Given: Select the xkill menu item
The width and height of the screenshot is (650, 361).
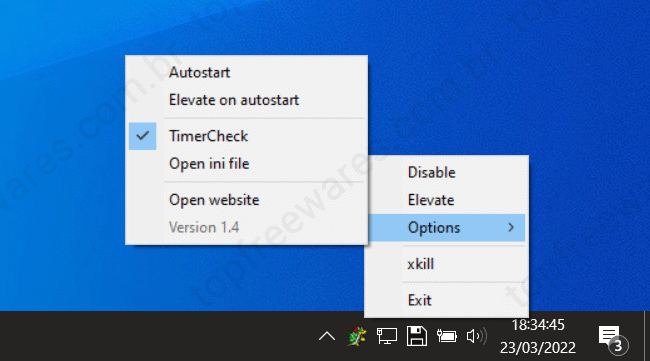Looking at the screenshot, I should coord(446,264).
